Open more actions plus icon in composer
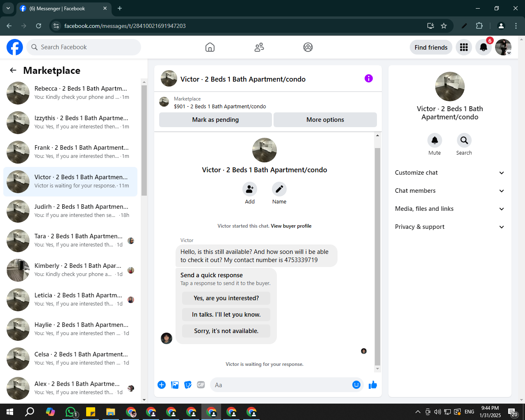 tap(162, 385)
